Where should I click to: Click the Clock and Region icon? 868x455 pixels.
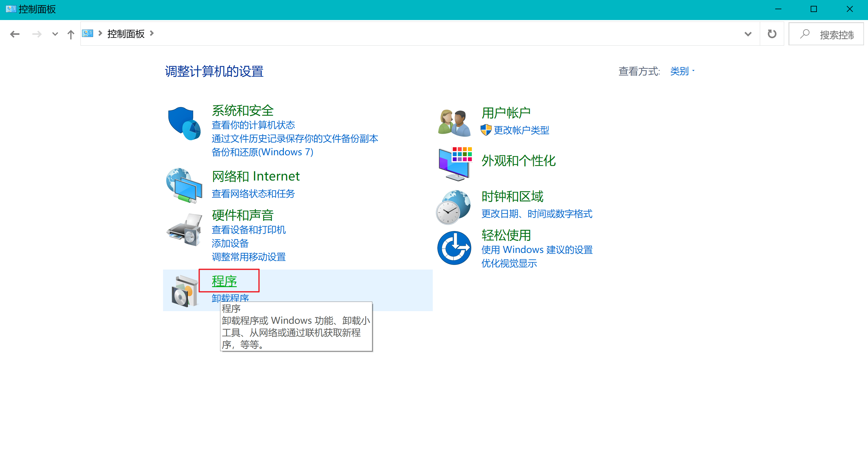[x=453, y=206]
